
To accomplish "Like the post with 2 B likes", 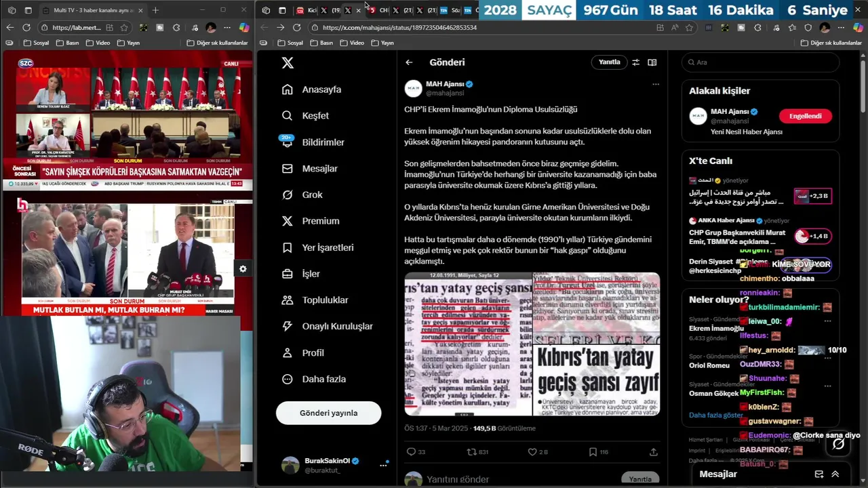I will [x=538, y=452].
